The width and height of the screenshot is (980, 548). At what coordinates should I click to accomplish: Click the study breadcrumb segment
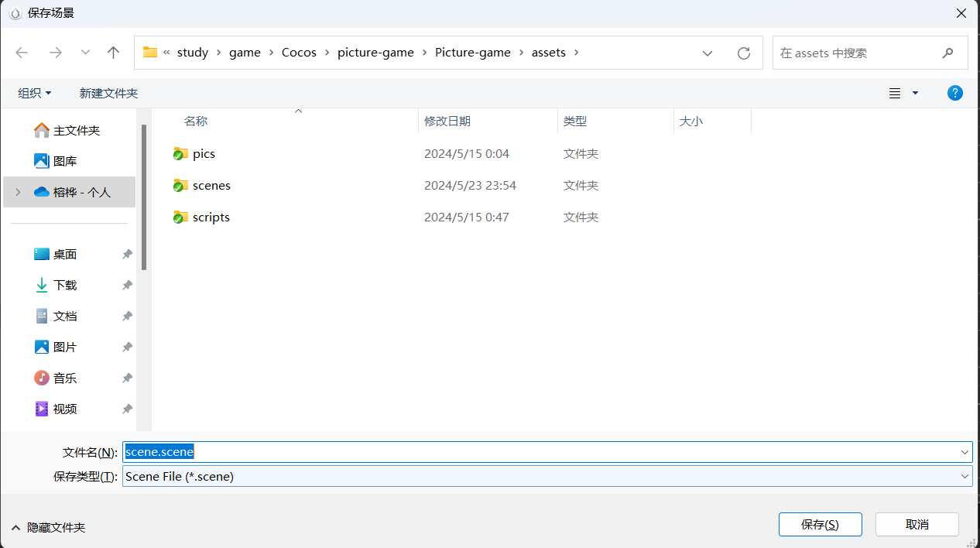(193, 53)
